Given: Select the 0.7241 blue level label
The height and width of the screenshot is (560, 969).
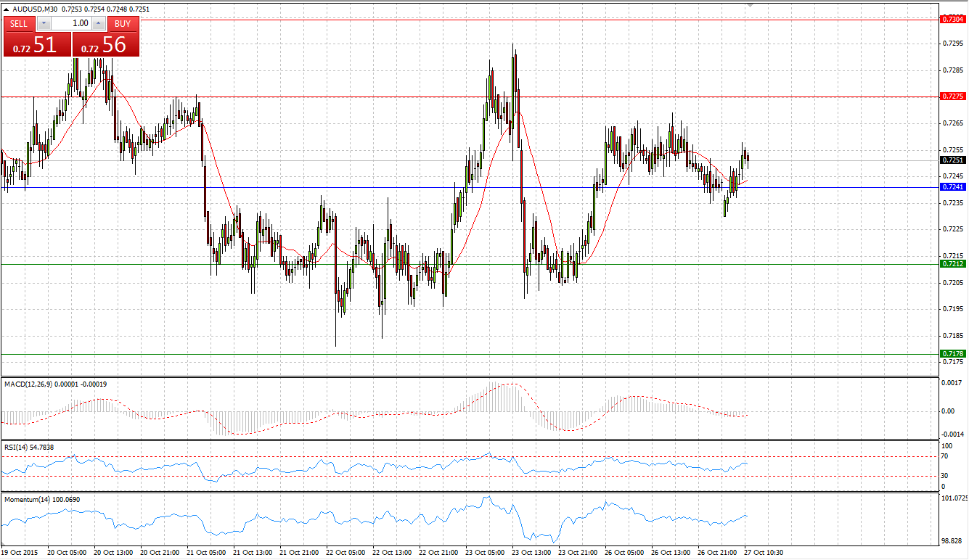Looking at the screenshot, I should [x=952, y=186].
